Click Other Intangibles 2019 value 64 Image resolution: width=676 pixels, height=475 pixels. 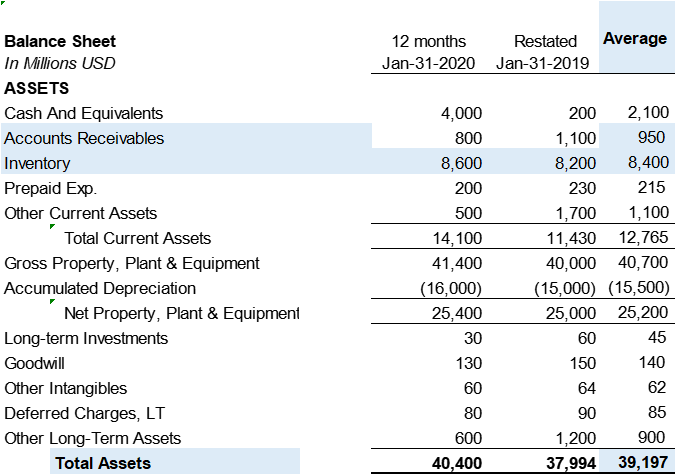(x=587, y=388)
